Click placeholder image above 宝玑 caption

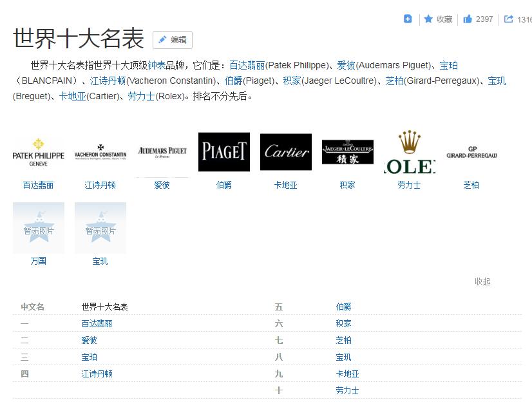100,228
